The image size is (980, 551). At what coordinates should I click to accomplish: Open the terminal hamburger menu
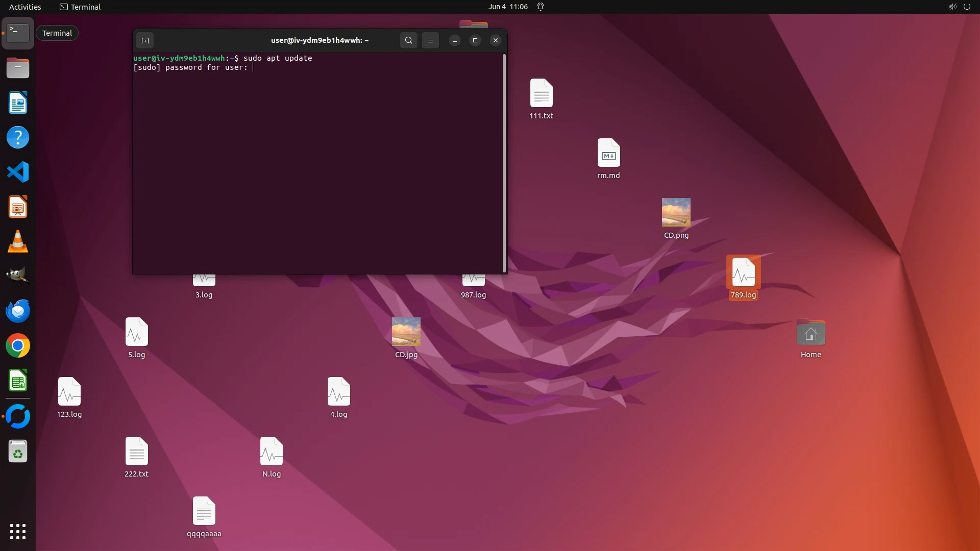point(430,40)
